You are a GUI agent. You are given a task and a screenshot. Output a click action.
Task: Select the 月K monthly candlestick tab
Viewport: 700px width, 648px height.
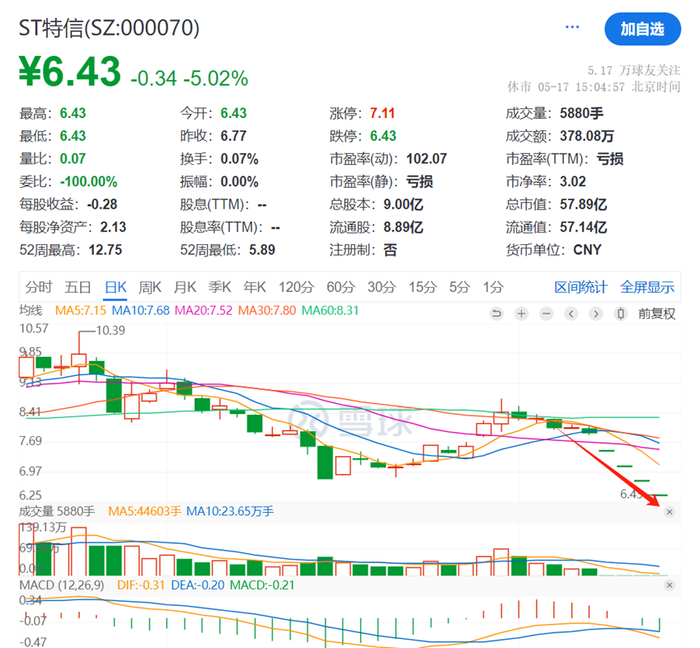pyautogui.click(x=185, y=287)
